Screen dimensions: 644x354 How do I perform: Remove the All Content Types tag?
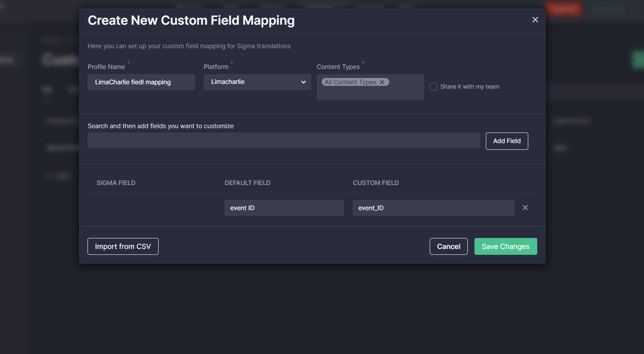(x=382, y=82)
